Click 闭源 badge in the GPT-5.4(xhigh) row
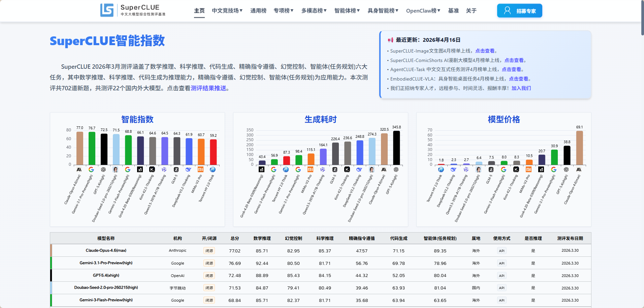 tap(209, 276)
